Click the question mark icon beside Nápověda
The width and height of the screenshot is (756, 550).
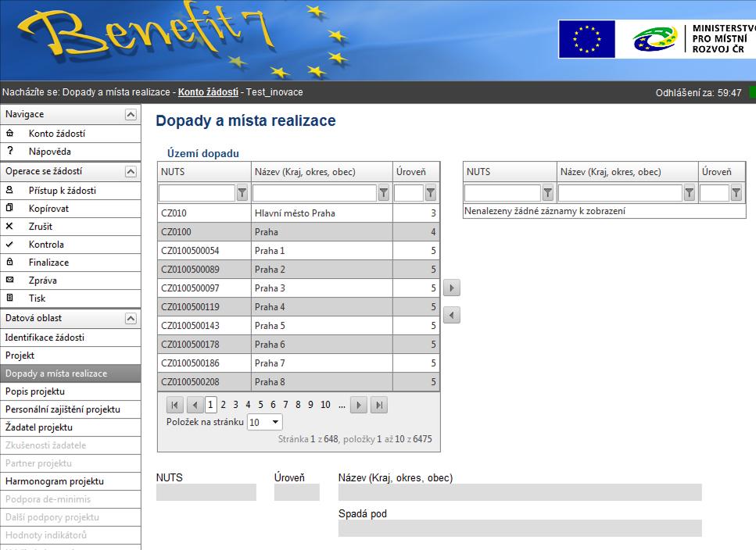9,152
